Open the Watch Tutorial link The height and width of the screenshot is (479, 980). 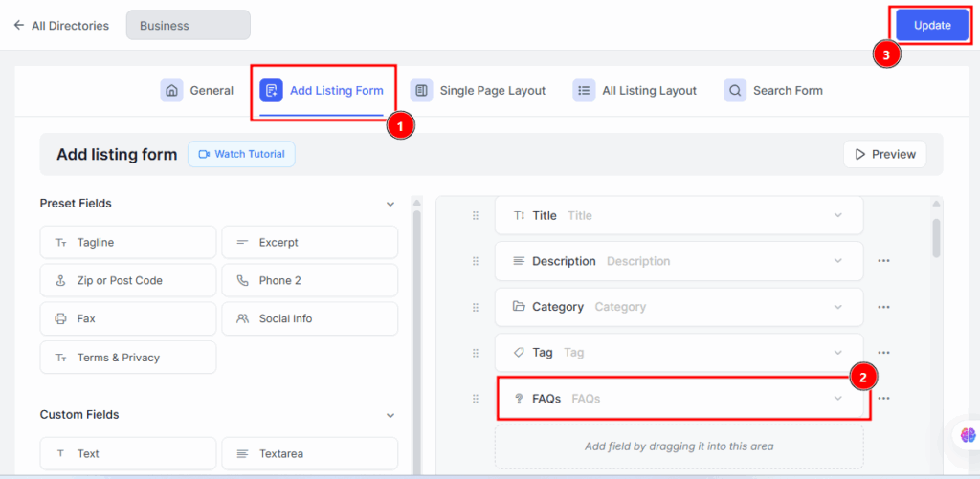pos(241,154)
